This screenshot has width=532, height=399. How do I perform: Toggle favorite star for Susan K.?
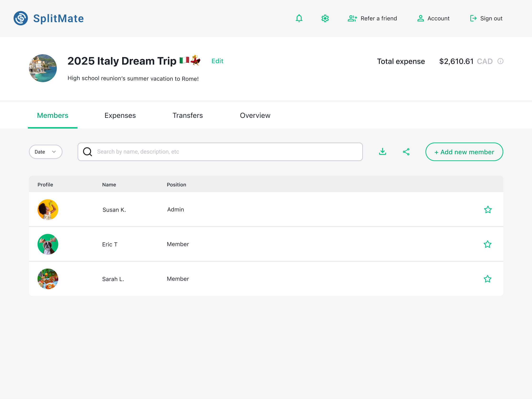(487, 209)
